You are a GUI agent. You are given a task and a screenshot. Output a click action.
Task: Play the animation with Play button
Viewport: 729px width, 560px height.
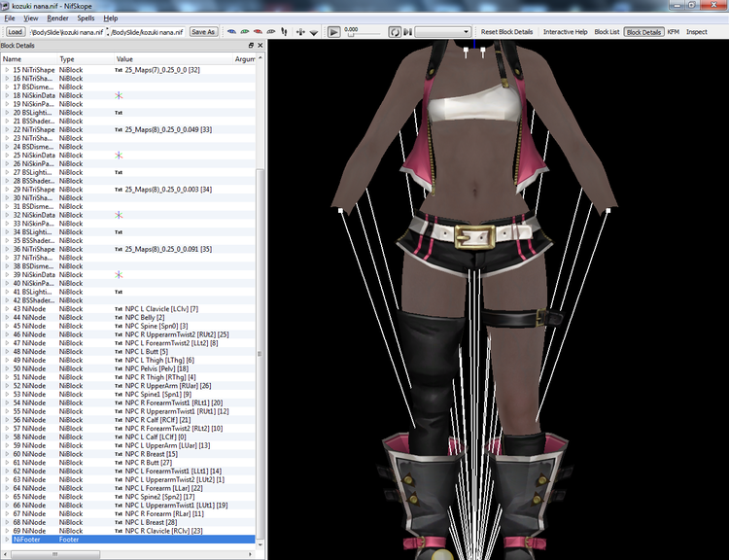click(x=333, y=32)
